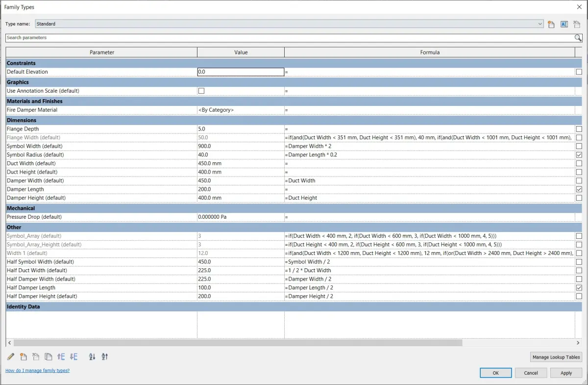Image resolution: width=588 pixels, height=385 pixels.
Task: Create a new family type icon
Action: 551,24
